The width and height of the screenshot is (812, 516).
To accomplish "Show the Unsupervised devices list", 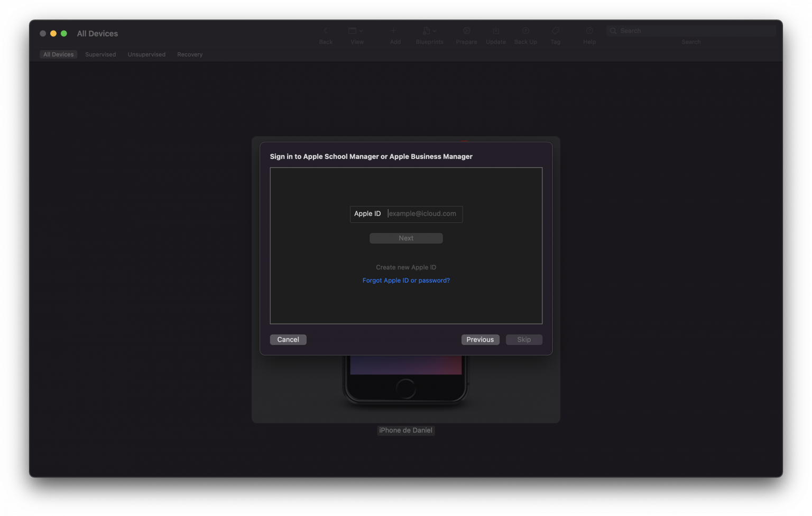I will [x=146, y=54].
